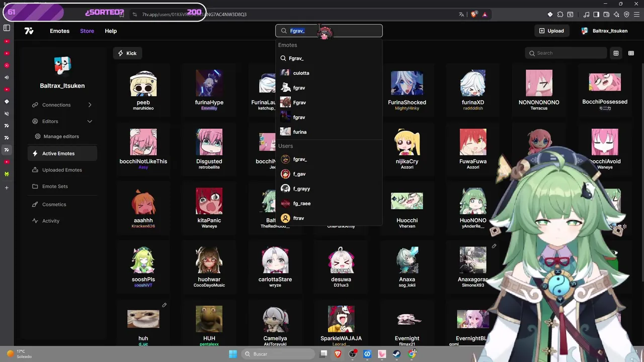
Task: Open the browser extensions puzzle icon
Action: [560, 15]
